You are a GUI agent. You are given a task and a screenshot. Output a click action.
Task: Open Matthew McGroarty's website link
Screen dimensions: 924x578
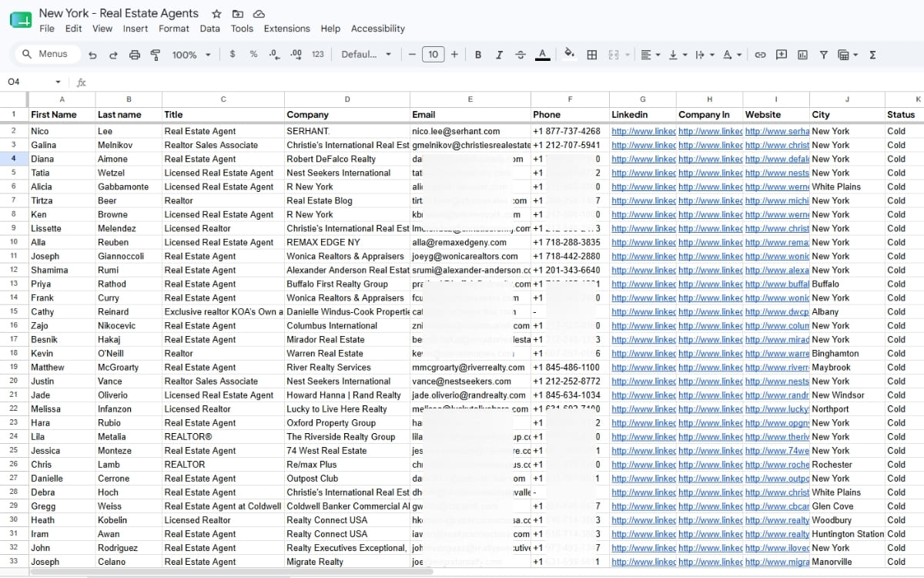(776, 367)
